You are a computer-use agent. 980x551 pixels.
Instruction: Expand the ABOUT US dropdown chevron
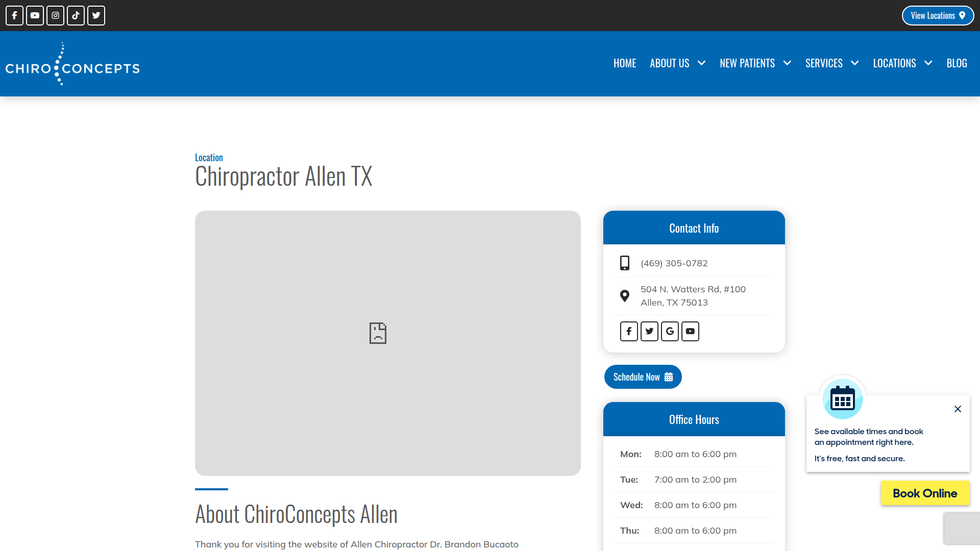(x=702, y=63)
